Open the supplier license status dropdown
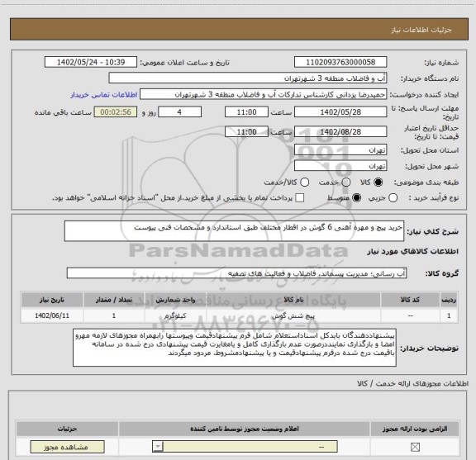 point(245,447)
